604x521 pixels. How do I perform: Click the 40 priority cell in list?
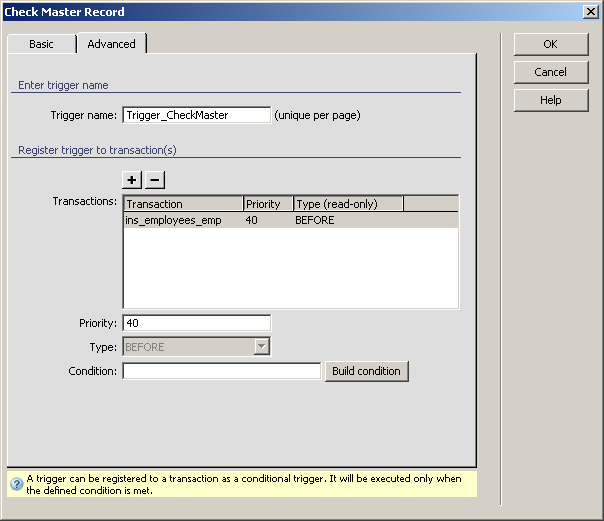pyautogui.click(x=252, y=220)
